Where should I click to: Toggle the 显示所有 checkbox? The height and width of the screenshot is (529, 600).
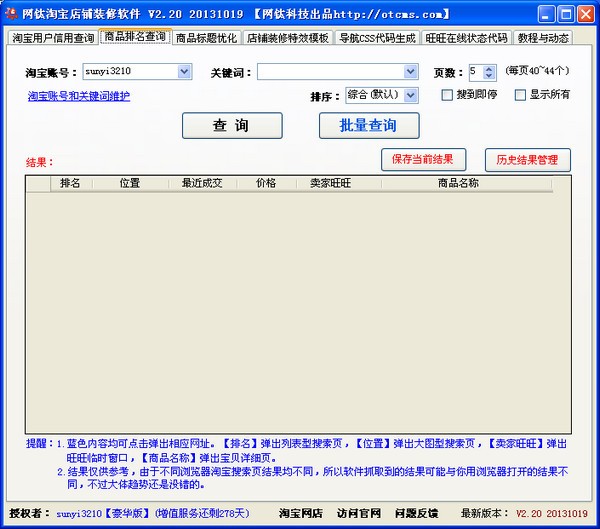[520, 95]
